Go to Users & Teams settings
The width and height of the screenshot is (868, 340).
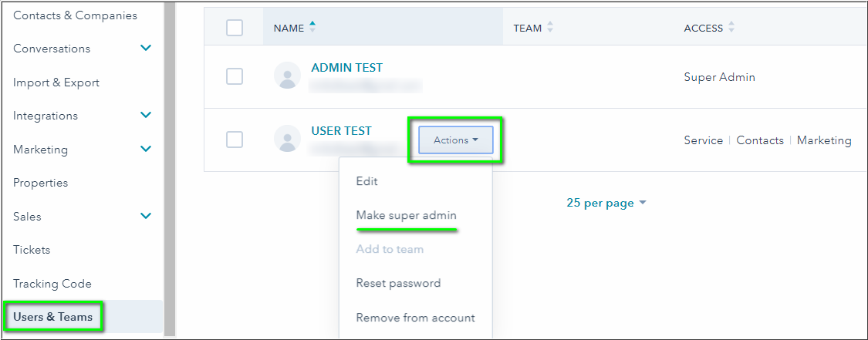point(52,317)
